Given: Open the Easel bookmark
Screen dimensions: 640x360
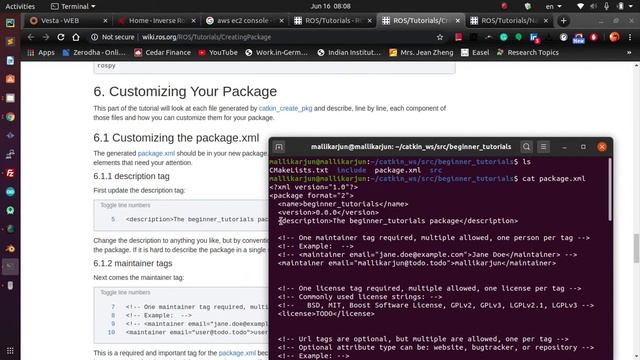Looking at the screenshot, I should tap(475, 53).
